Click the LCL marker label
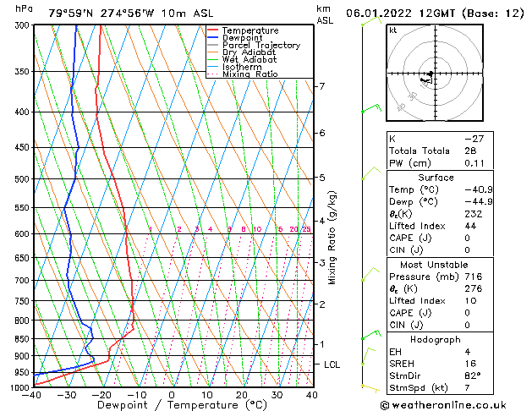Image resolution: width=532 pixels, height=411 pixels. [332, 364]
